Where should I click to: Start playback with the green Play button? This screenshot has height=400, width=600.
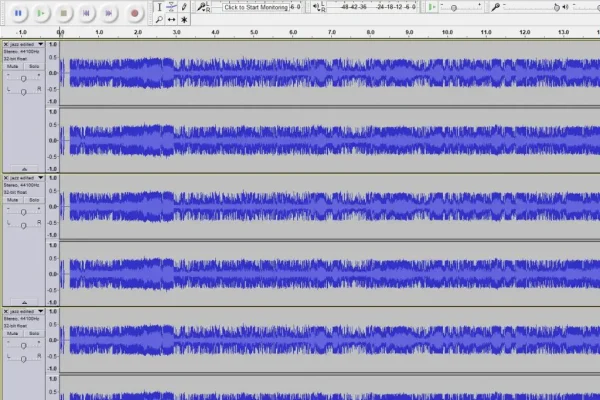(41, 13)
